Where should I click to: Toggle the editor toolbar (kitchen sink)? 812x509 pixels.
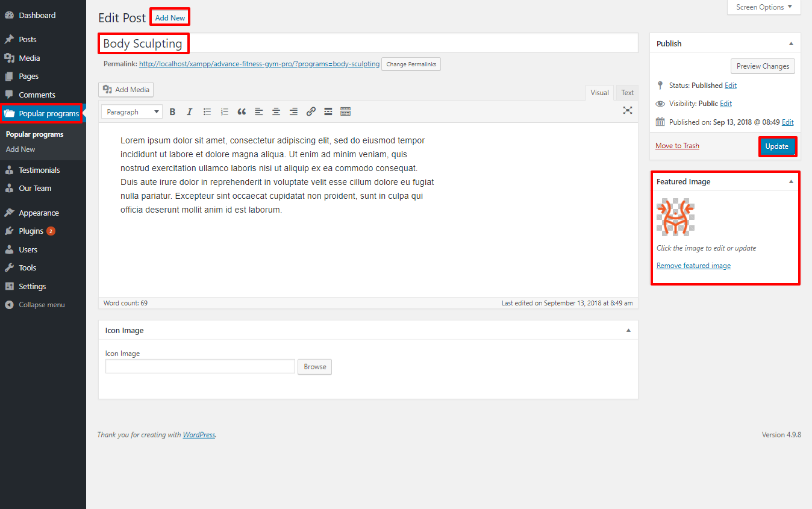coord(345,111)
